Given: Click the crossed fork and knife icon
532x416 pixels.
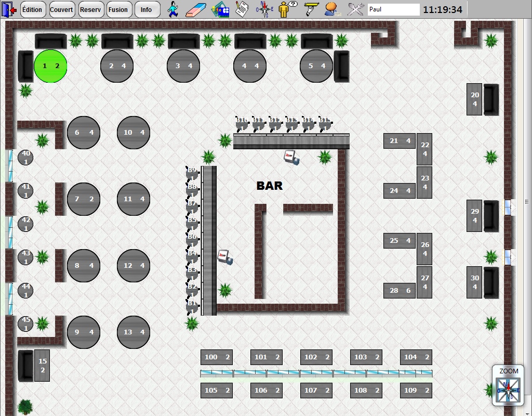Looking at the screenshot, I should click(x=356, y=9).
